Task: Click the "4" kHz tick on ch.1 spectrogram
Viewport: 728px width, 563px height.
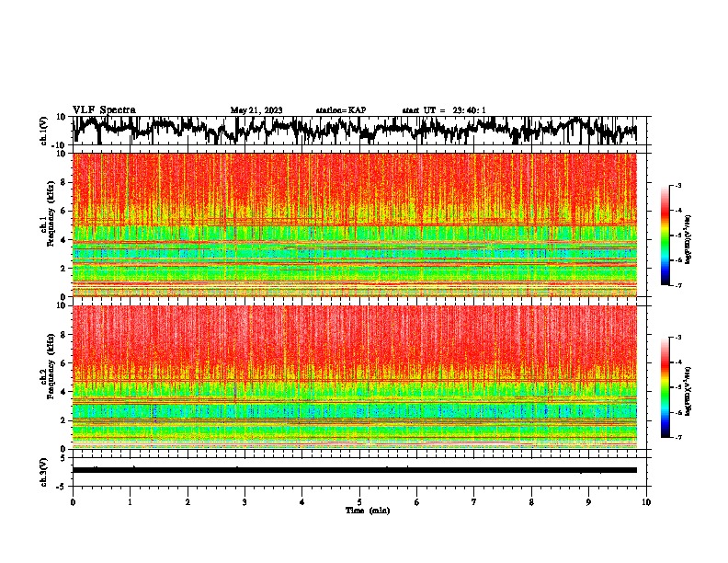Action: (63, 240)
